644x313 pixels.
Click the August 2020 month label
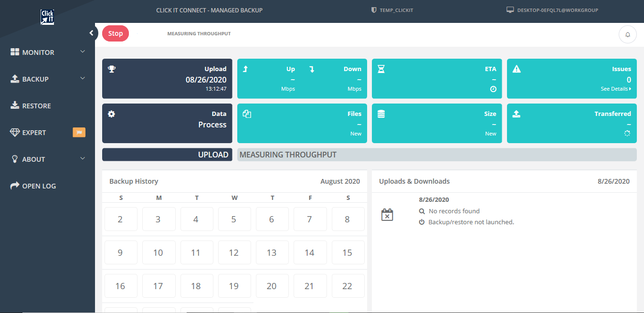pyautogui.click(x=340, y=181)
